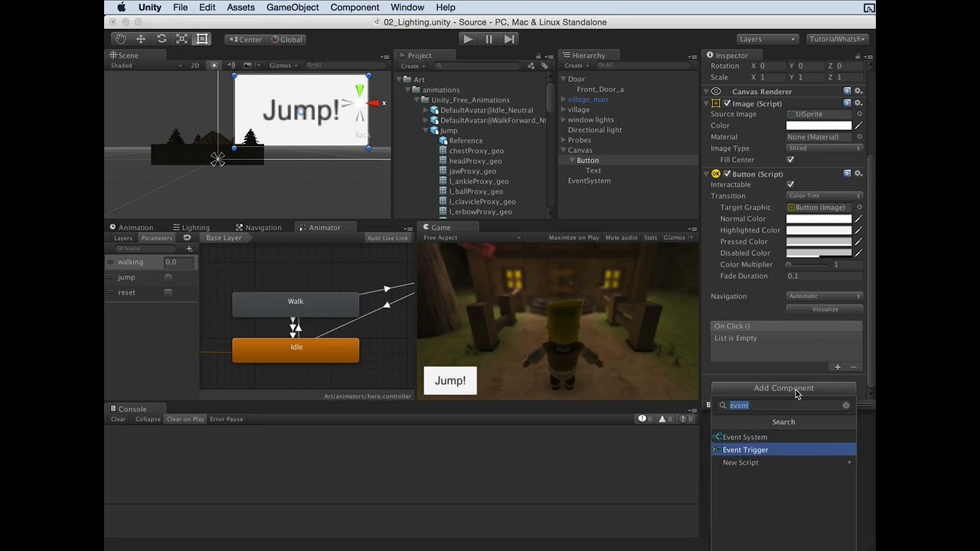Toggle 2D mode in Scene view
This screenshot has width=980, height=551.
[195, 66]
